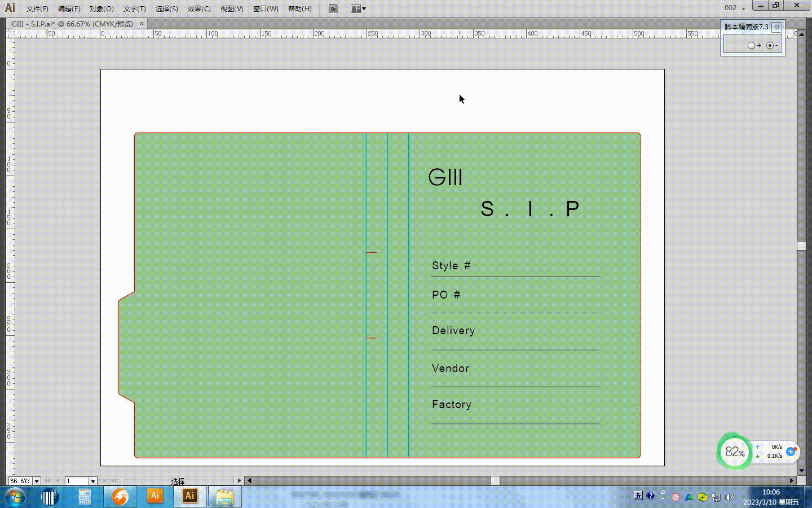This screenshot has height=508, width=812.
Task: Open the 帮助(H) menu
Action: 300,8
